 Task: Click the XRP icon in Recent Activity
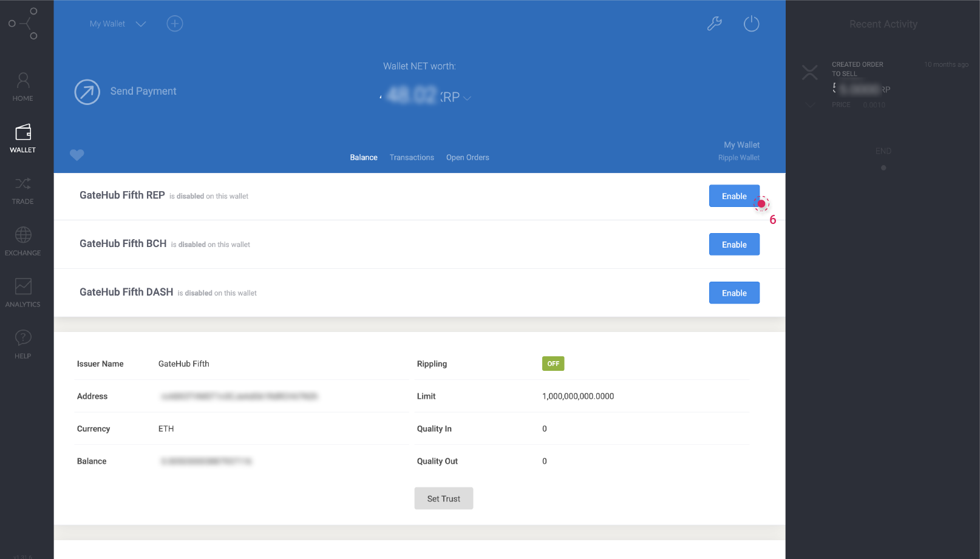[x=810, y=73]
